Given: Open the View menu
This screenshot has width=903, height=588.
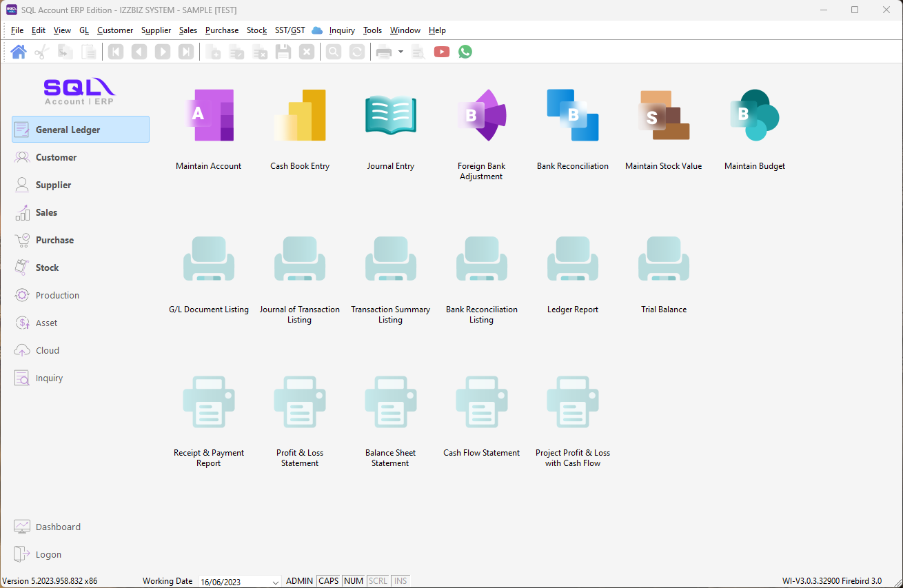Looking at the screenshot, I should (x=62, y=30).
